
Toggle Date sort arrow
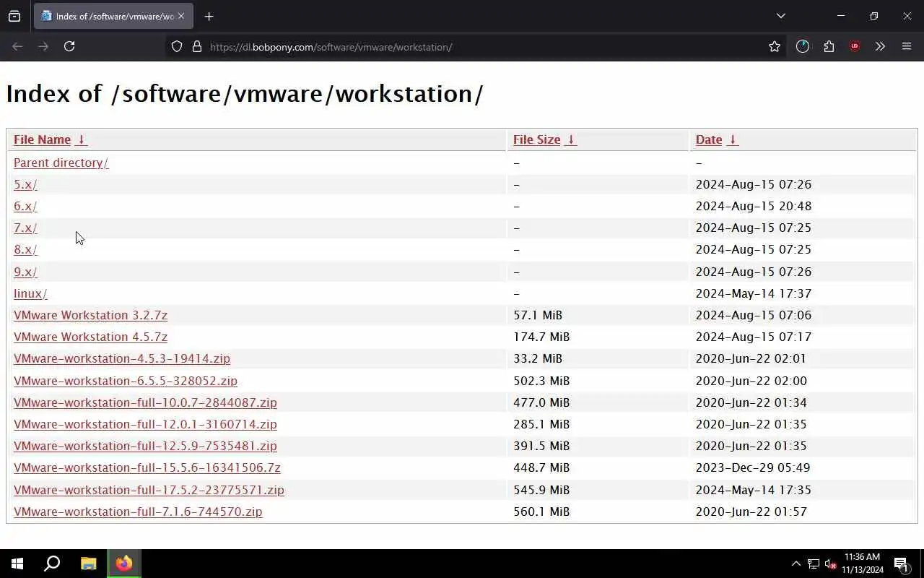(x=732, y=139)
